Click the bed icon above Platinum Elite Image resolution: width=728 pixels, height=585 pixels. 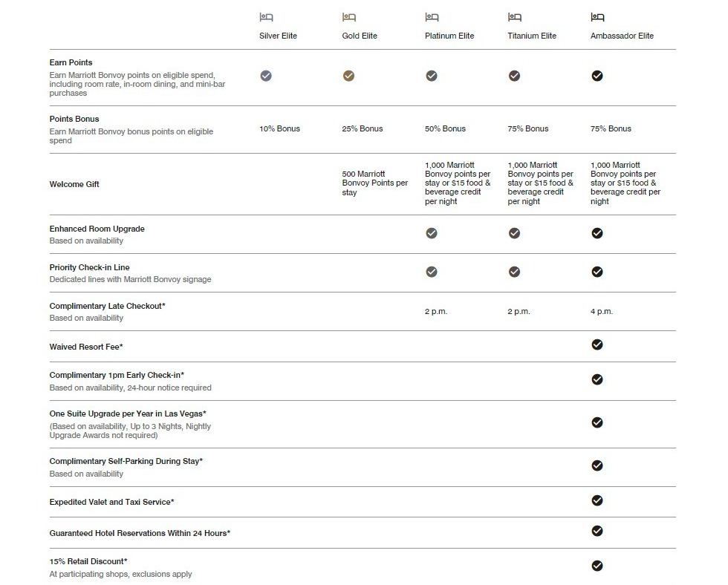coord(432,17)
